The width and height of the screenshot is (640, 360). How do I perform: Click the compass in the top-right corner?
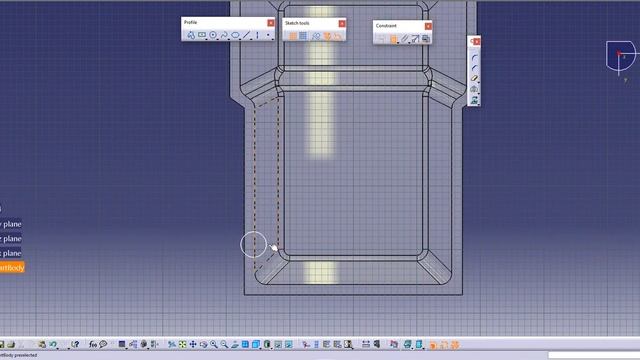[621, 57]
